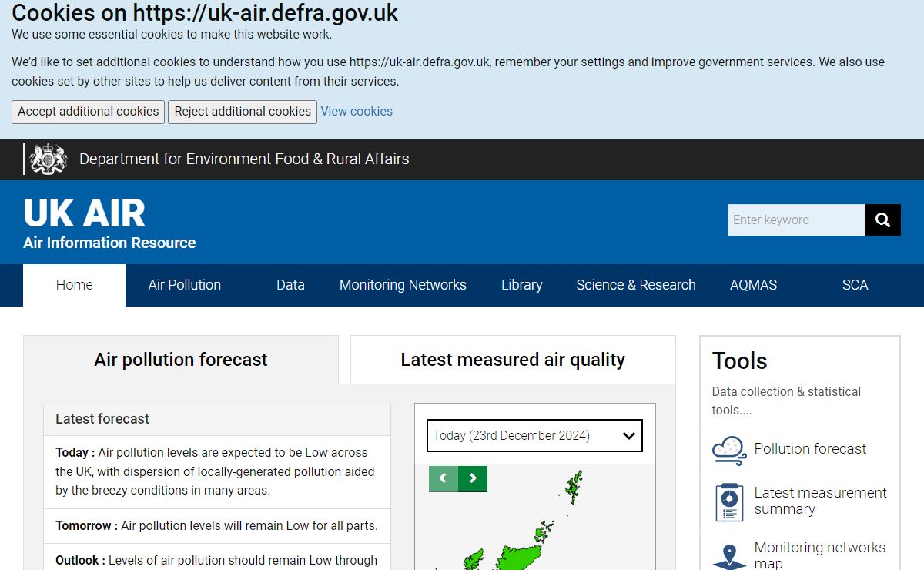
Task: Open Monitoring networks map link
Action: pyautogui.click(x=819, y=555)
